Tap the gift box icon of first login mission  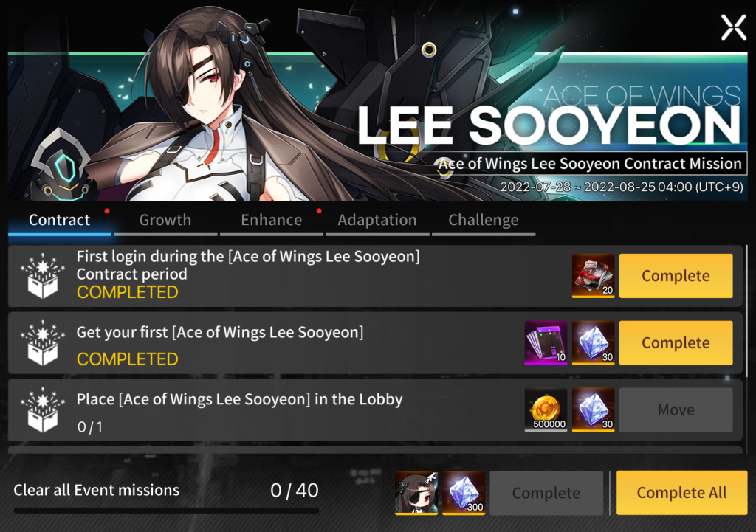tap(42, 276)
